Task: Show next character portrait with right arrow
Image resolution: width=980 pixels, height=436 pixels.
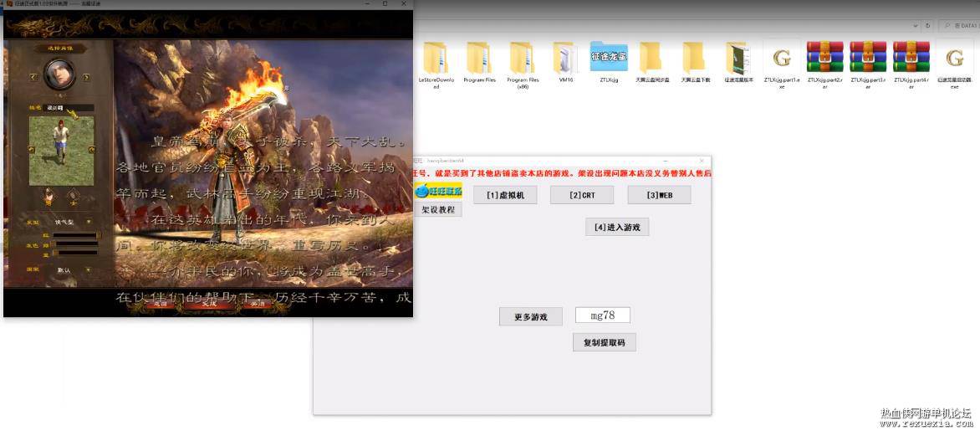Action: 86,77
